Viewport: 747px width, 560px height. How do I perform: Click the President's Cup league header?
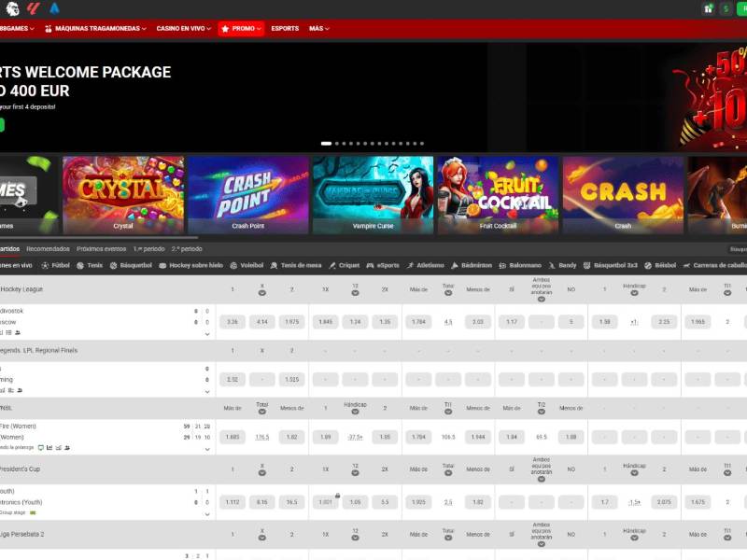click(20, 469)
